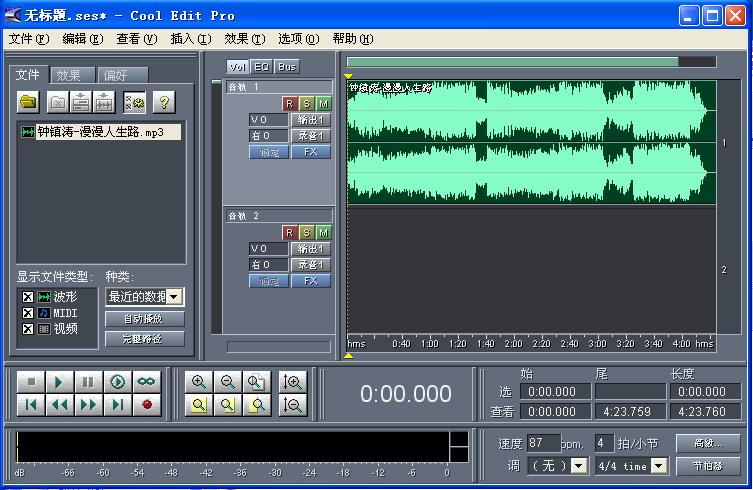
Task: Mute Track 1 with the M button
Action: tap(324, 104)
